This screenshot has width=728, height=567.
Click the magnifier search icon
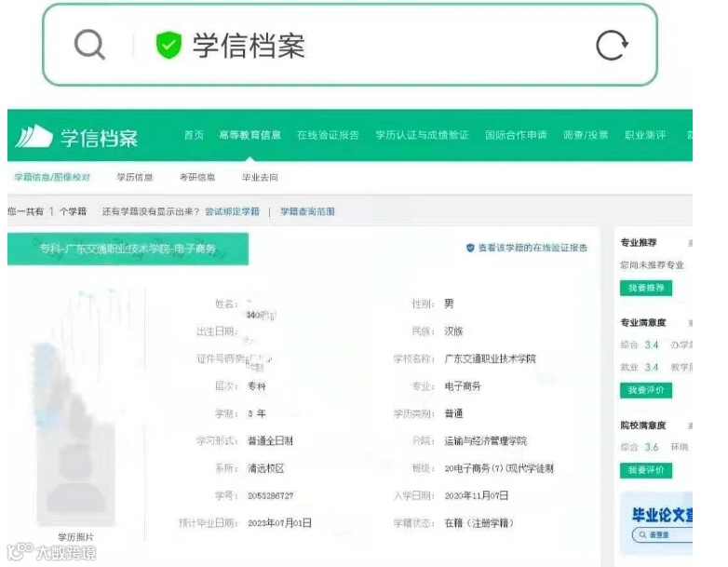click(x=89, y=45)
